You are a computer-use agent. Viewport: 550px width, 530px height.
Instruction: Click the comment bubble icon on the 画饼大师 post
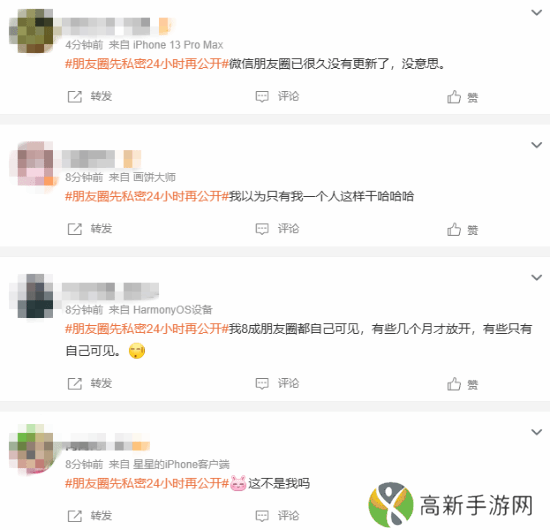coord(262,229)
